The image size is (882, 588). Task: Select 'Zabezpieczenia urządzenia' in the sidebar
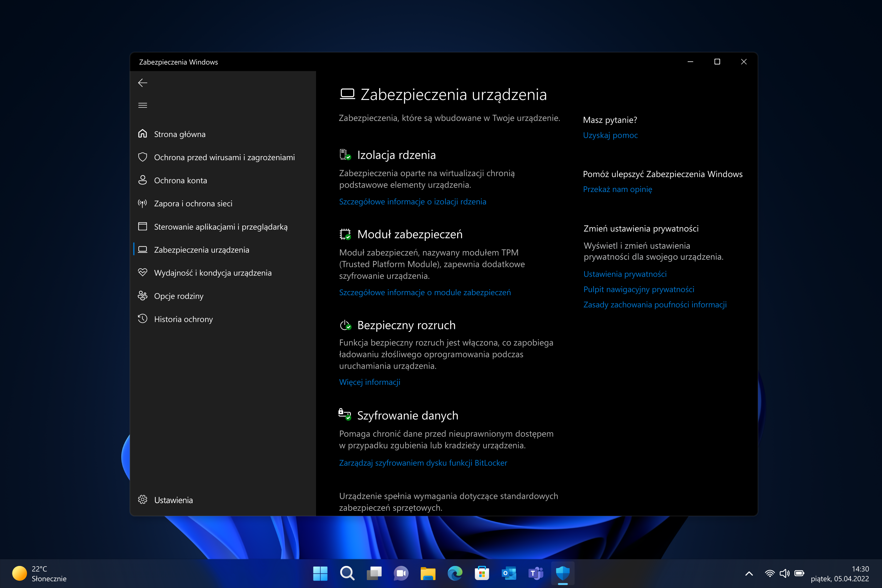[x=202, y=249]
